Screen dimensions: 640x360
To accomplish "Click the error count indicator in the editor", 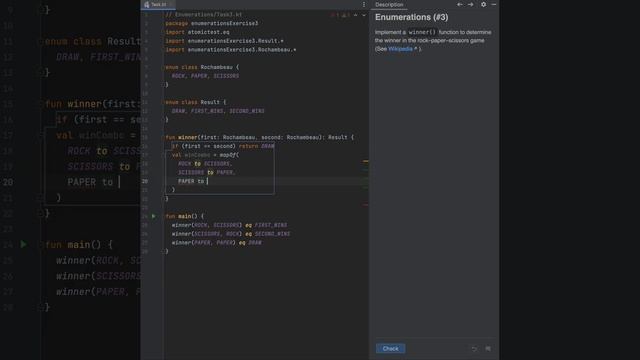I will 335,15.
